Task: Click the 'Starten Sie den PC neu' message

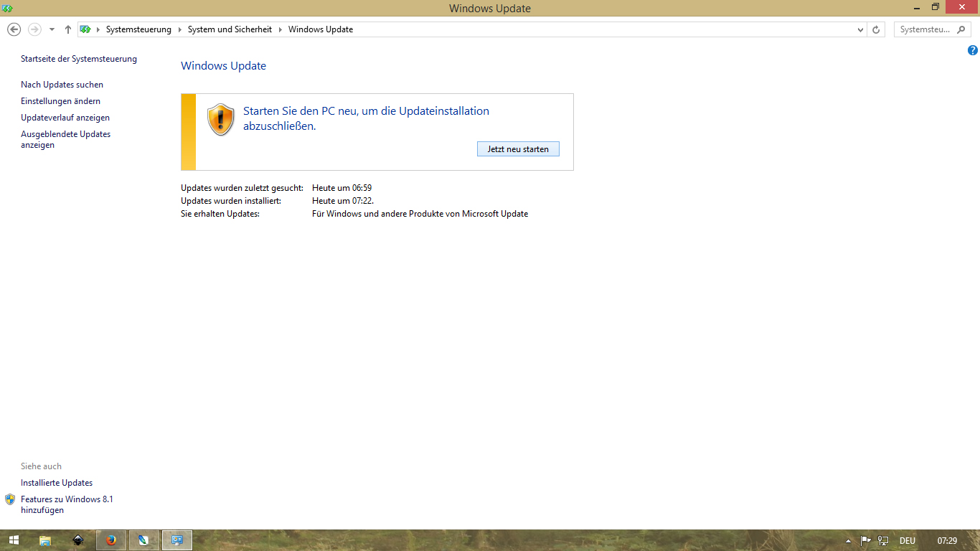Action: [x=366, y=118]
